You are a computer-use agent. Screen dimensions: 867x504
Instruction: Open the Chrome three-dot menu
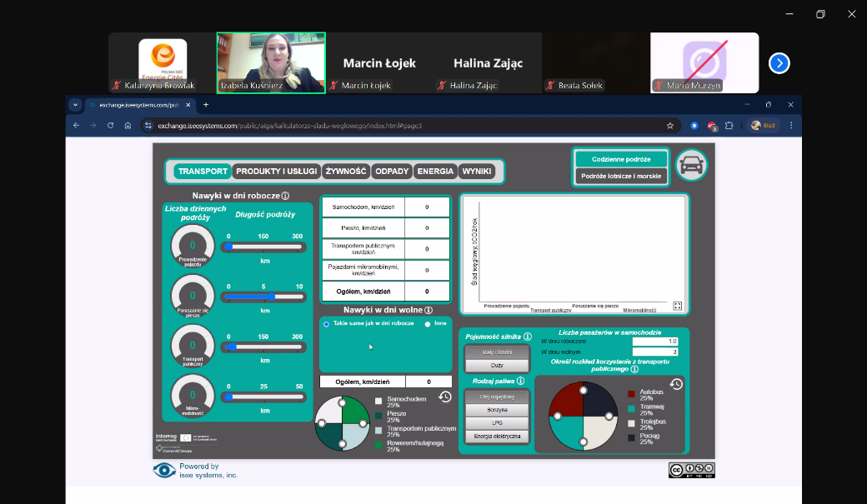(791, 126)
